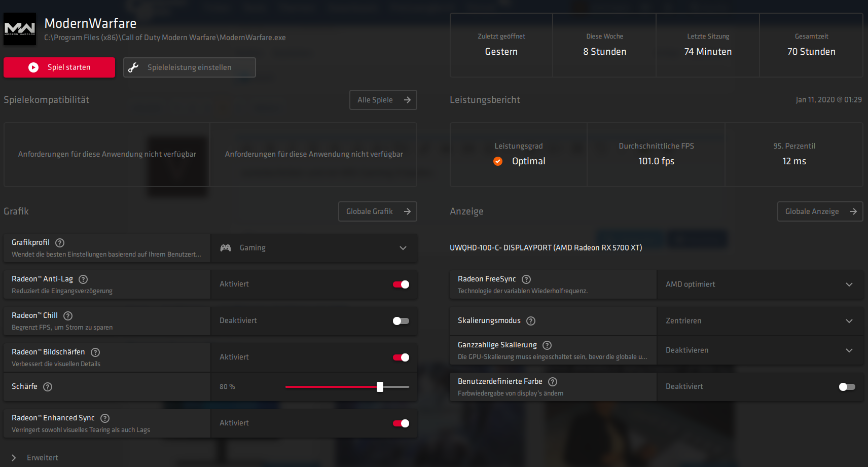Viewport: 868px width, 467px height.
Task: Click the Letzte Sitzung 74 Minuten stat
Action: click(x=708, y=45)
